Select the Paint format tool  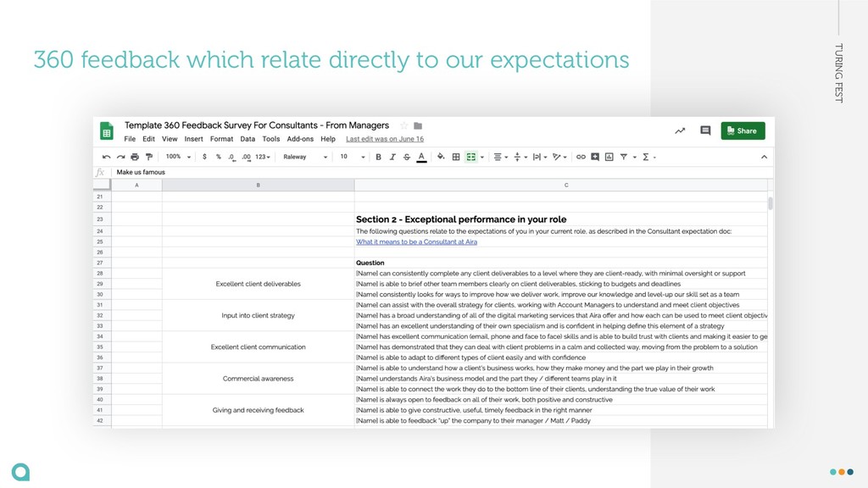click(x=149, y=157)
